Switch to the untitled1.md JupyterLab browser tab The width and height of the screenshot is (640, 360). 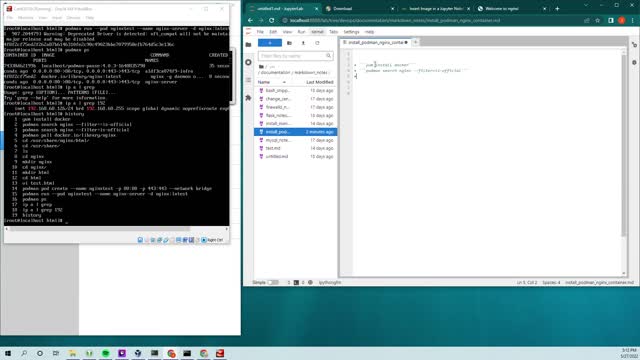[x=283, y=9]
